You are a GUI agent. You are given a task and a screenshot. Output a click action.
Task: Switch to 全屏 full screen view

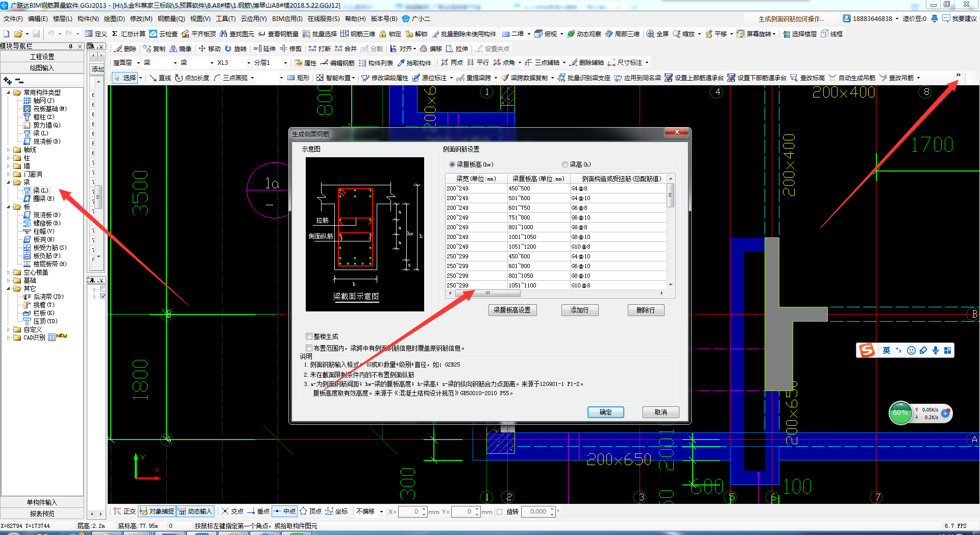tap(657, 34)
